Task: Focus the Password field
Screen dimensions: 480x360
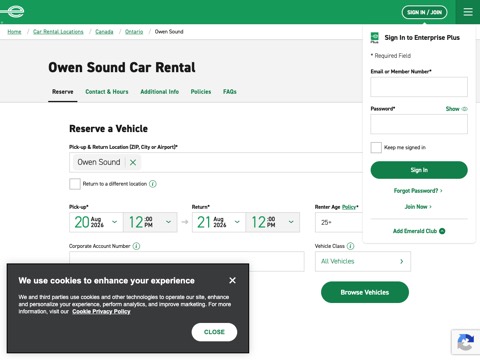Action: coord(419,124)
